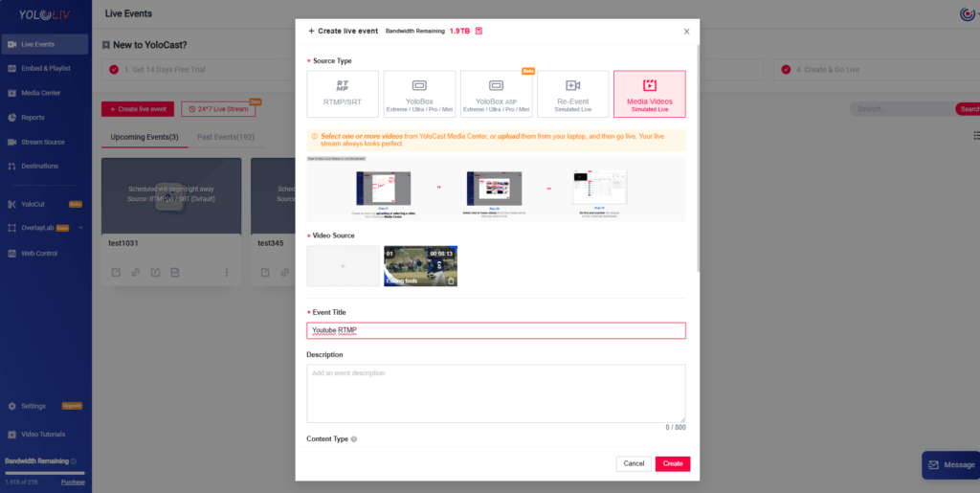Click bandwidth details icon in dialog header

[x=479, y=31]
